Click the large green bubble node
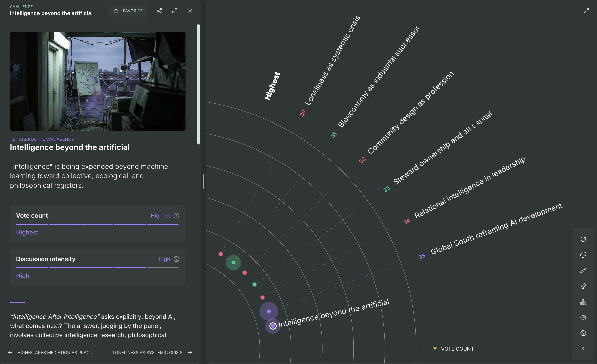The width and height of the screenshot is (597, 364). pos(233,263)
